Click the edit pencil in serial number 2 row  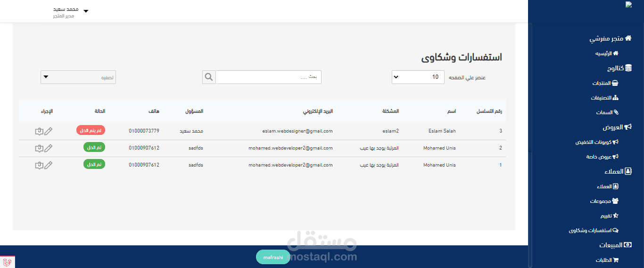[48, 148]
